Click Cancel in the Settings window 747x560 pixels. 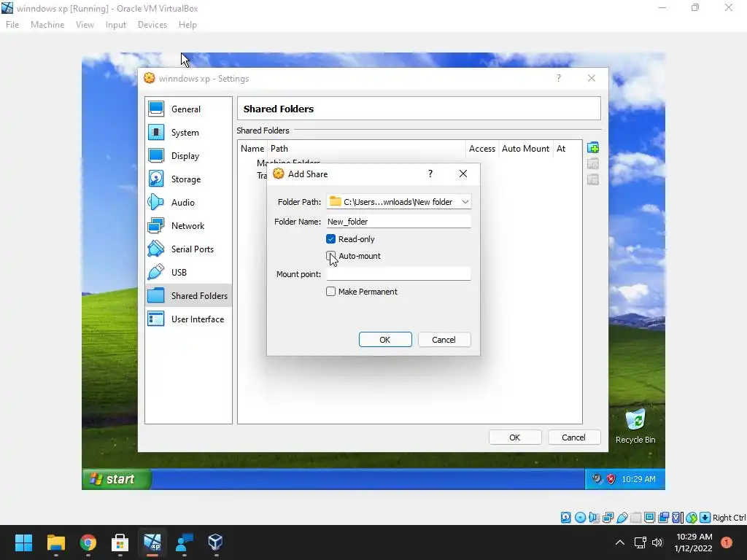coord(574,437)
